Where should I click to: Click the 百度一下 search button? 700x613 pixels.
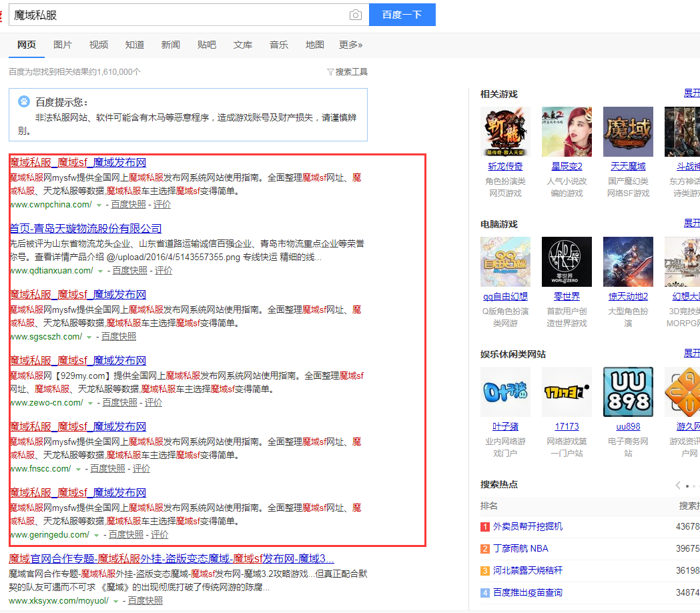402,14
